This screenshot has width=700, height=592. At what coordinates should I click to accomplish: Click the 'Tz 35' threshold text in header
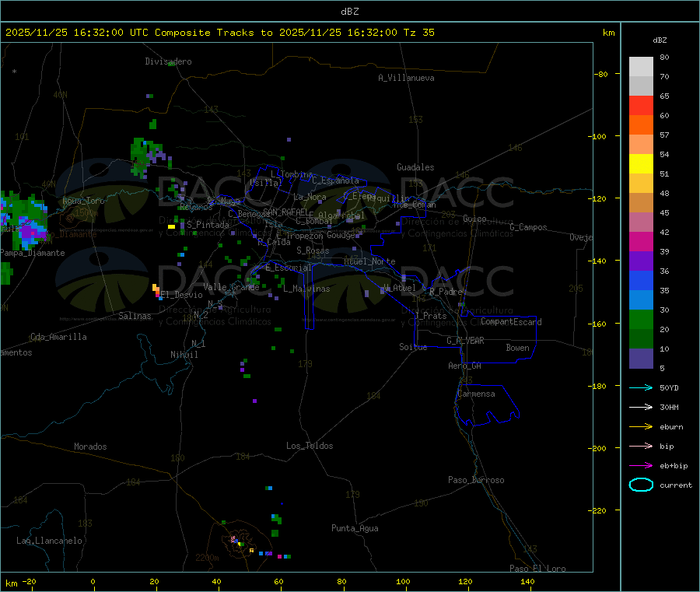click(418, 33)
